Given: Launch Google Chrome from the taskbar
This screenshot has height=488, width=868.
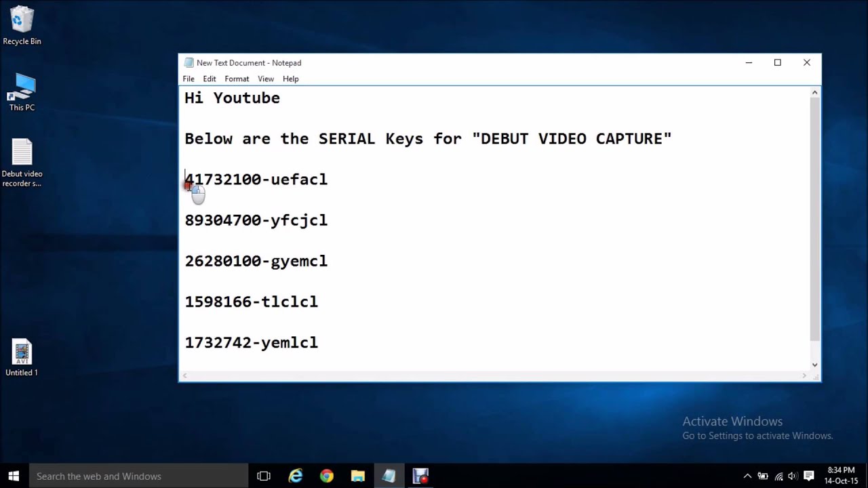Looking at the screenshot, I should (x=327, y=476).
